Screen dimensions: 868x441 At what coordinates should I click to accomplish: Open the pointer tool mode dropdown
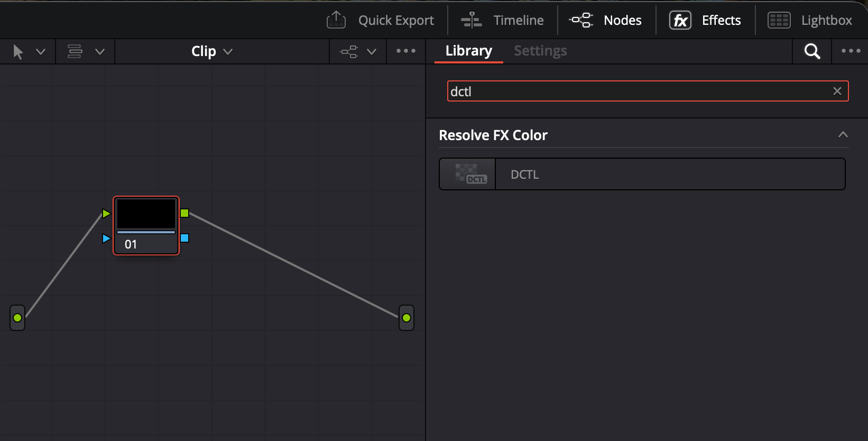(x=40, y=51)
